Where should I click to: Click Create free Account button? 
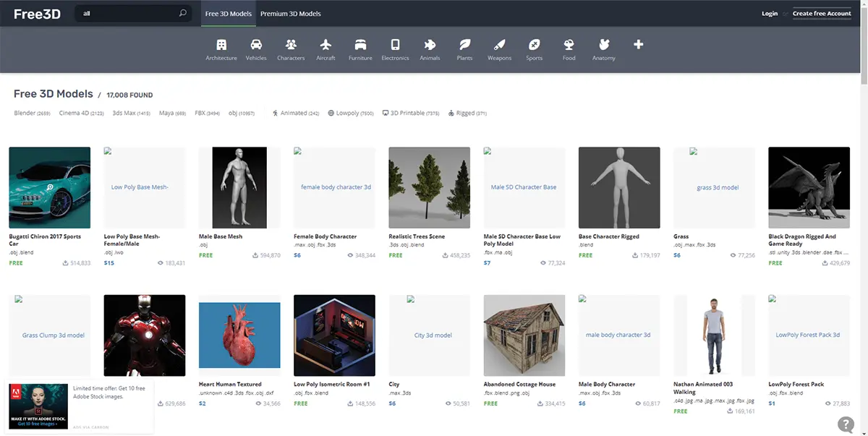822,14
